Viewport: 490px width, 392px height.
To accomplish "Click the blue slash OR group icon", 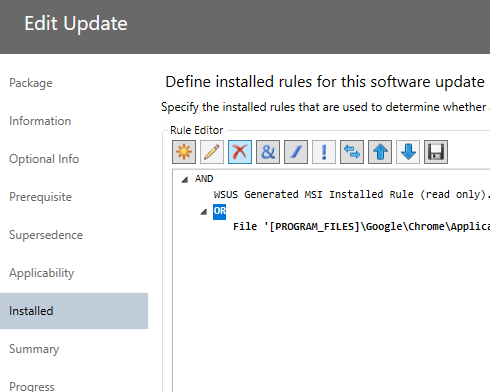I will (x=296, y=152).
